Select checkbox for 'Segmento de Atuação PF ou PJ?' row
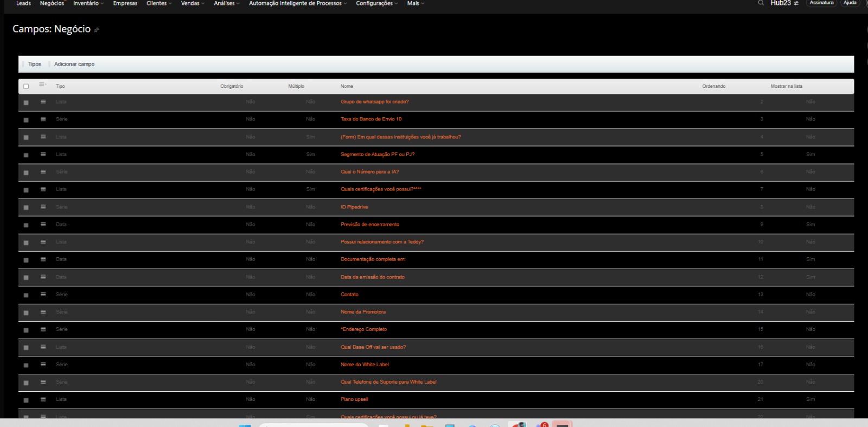 tap(26, 155)
